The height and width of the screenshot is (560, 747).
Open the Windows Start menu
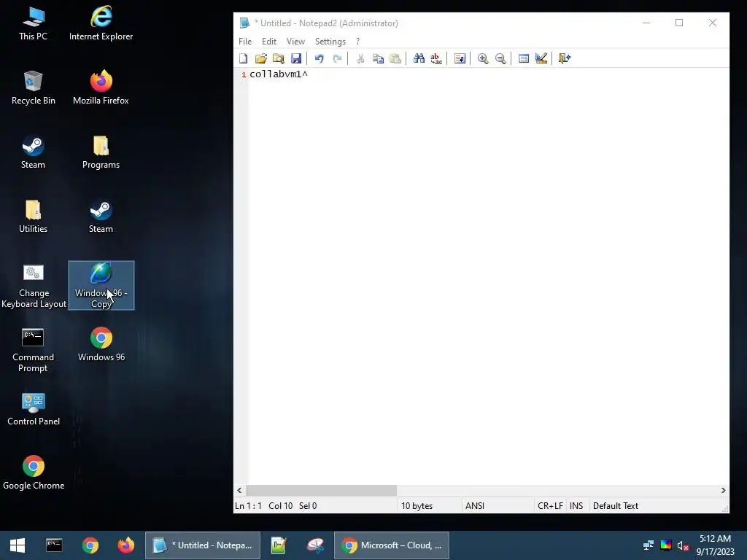point(18,545)
